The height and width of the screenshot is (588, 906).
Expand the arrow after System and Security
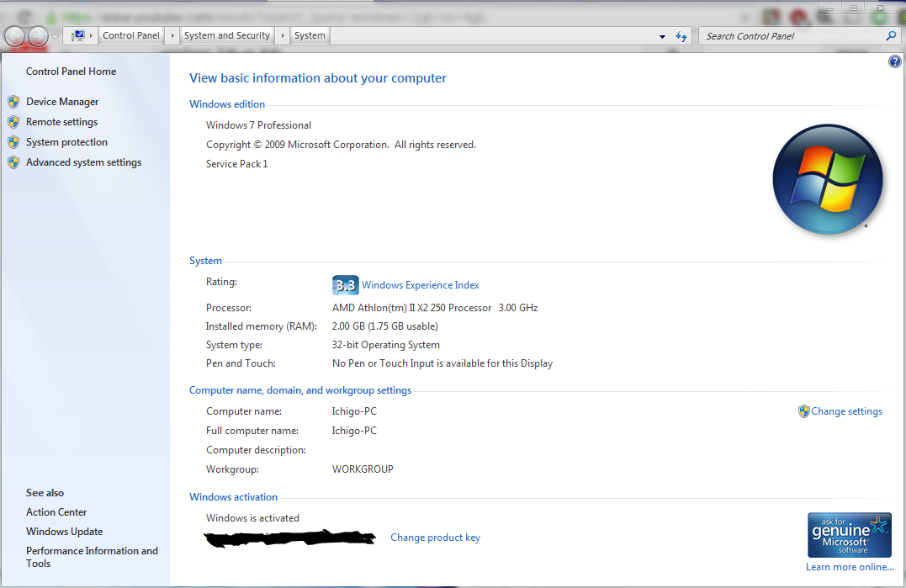pyautogui.click(x=283, y=36)
